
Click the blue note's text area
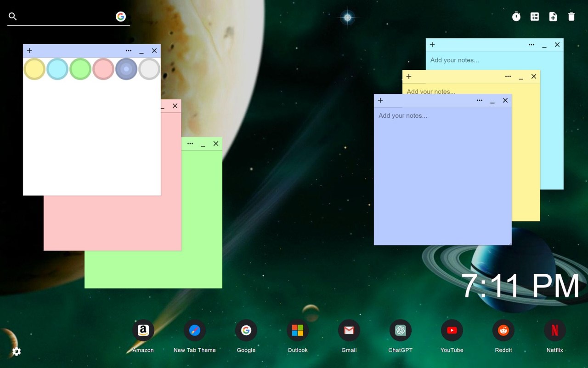pyautogui.click(x=443, y=176)
